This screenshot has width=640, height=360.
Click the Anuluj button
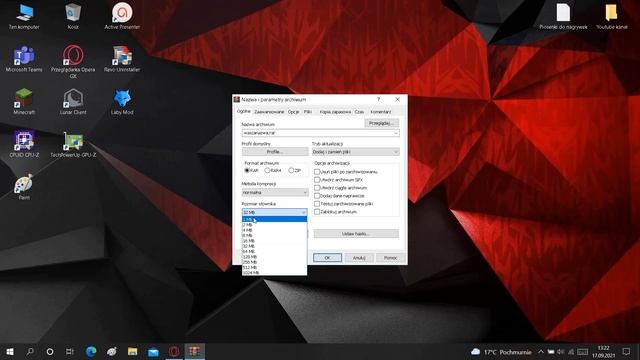359,258
